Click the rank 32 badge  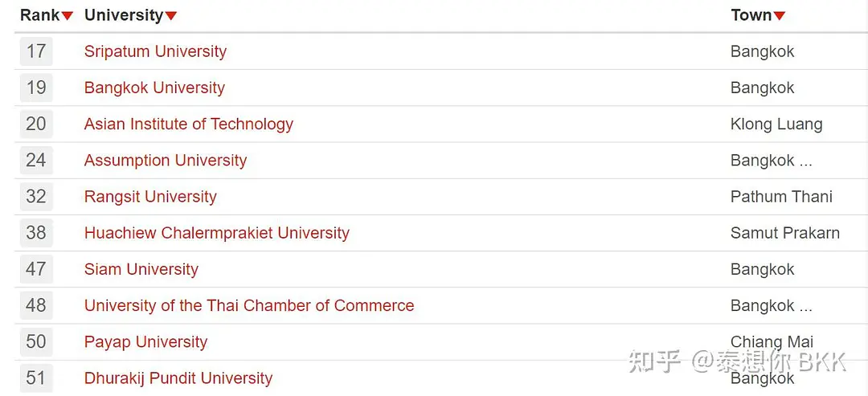click(x=36, y=197)
